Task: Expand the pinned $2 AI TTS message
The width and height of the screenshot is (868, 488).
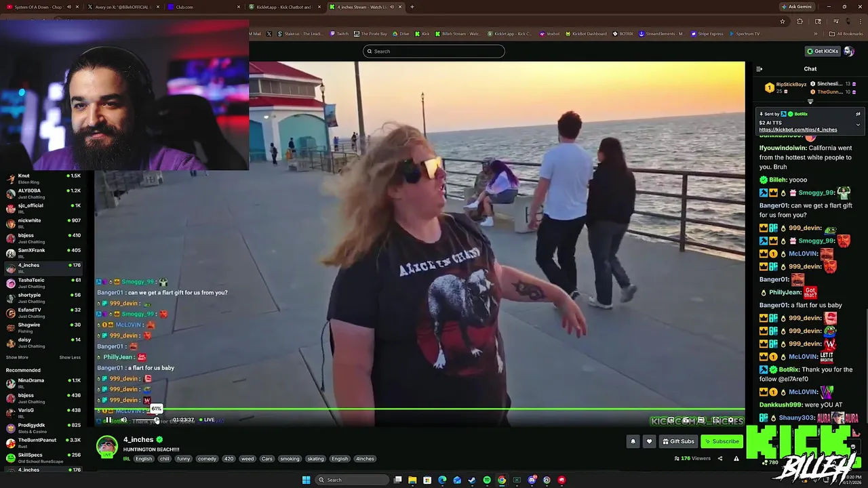Action: [x=858, y=125]
